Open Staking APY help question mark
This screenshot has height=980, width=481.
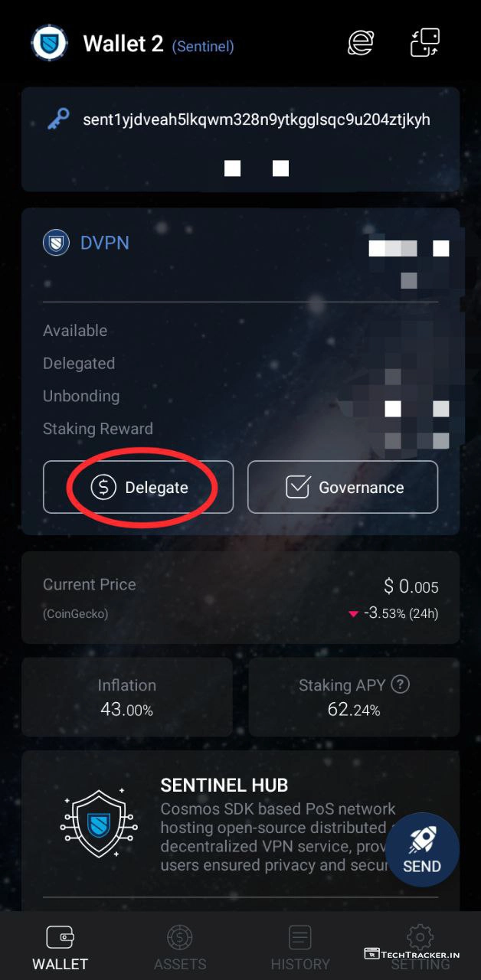click(x=400, y=684)
